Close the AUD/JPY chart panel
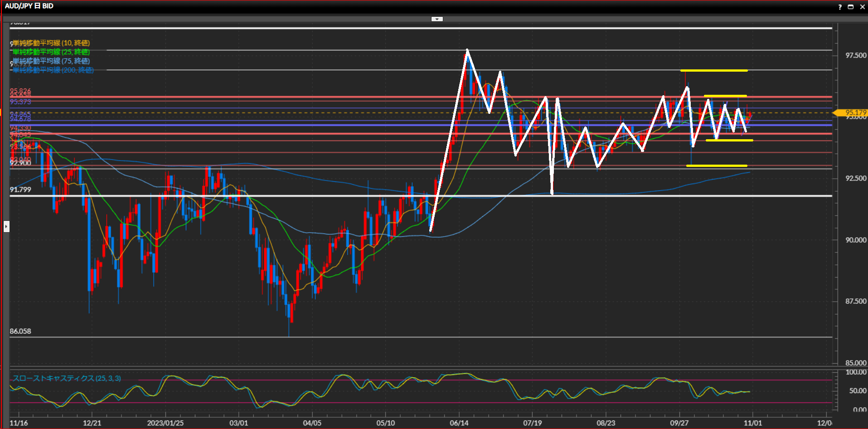 [862, 7]
